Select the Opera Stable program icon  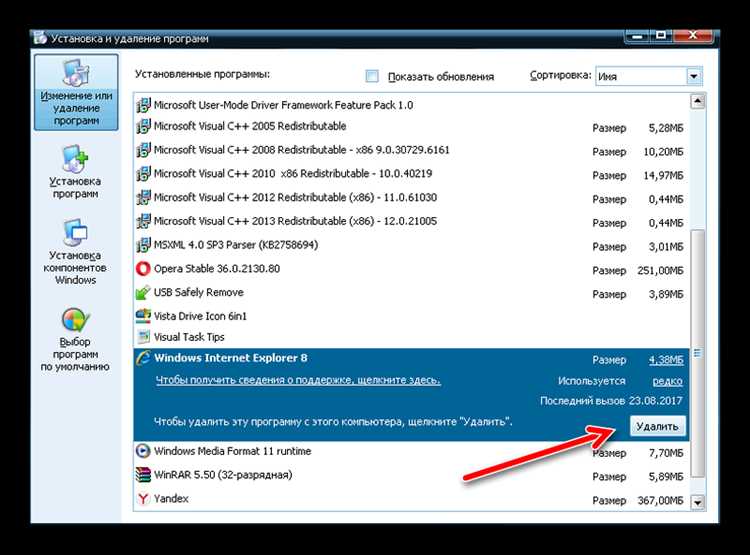[x=143, y=269]
